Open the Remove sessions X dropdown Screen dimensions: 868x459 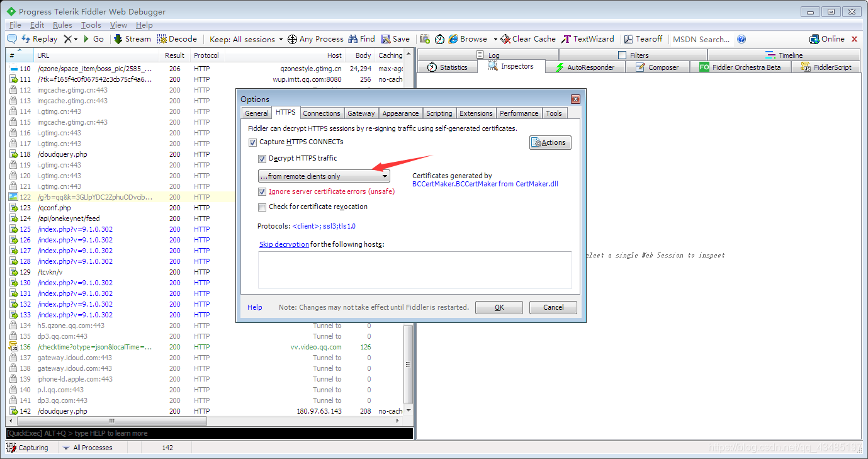tap(70, 39)
